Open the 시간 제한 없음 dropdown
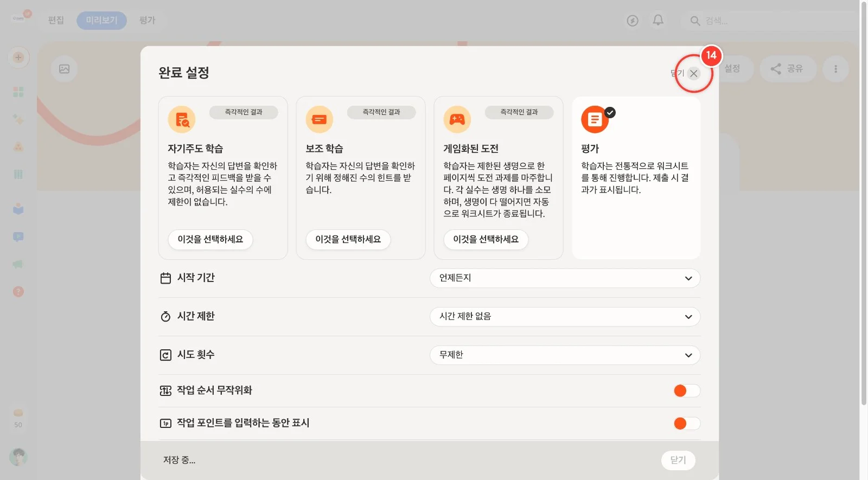The image size is (868, 480). pos(565,317)
